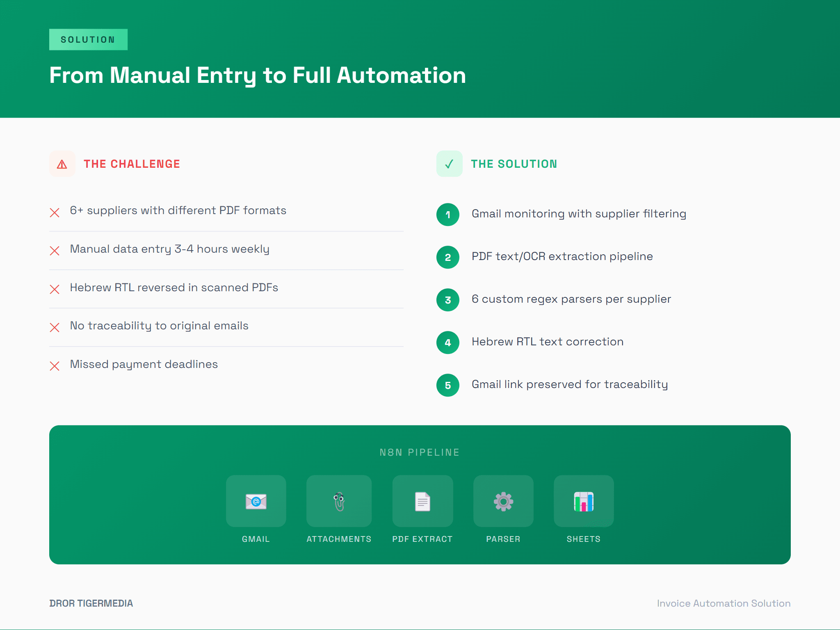Click the red warning triangle icon
The height and width of the screenshot is (630, 840).
[62, 164]
